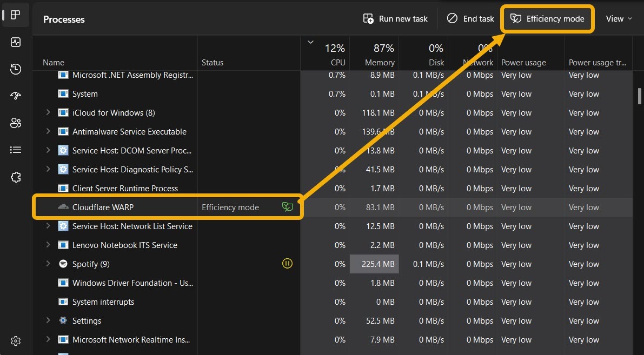
Task: Expand the Antimalware Service Executable entry
Action: coord(48,131)
